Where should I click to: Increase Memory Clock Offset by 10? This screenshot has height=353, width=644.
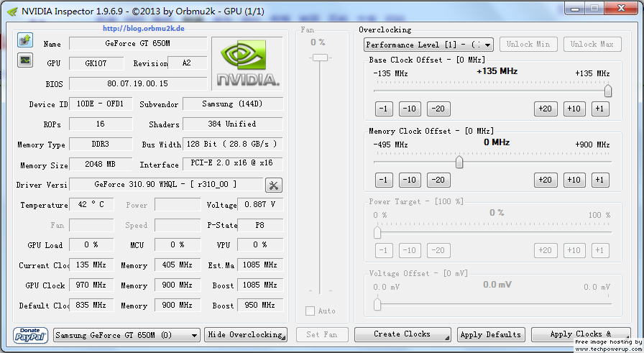tap(574, 180)
